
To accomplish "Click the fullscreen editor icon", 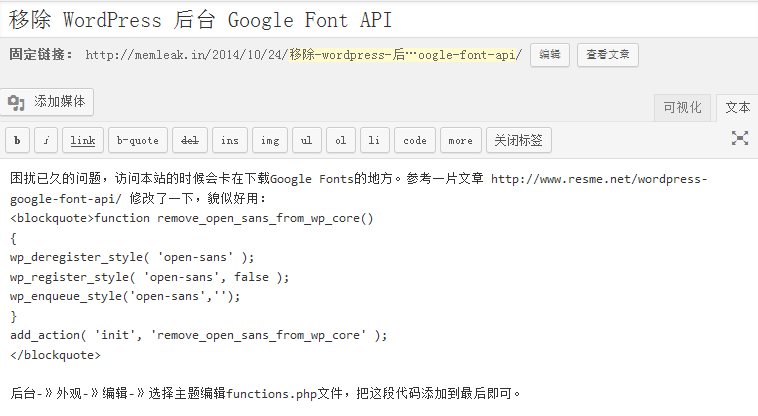I will [x=740, y=138].
